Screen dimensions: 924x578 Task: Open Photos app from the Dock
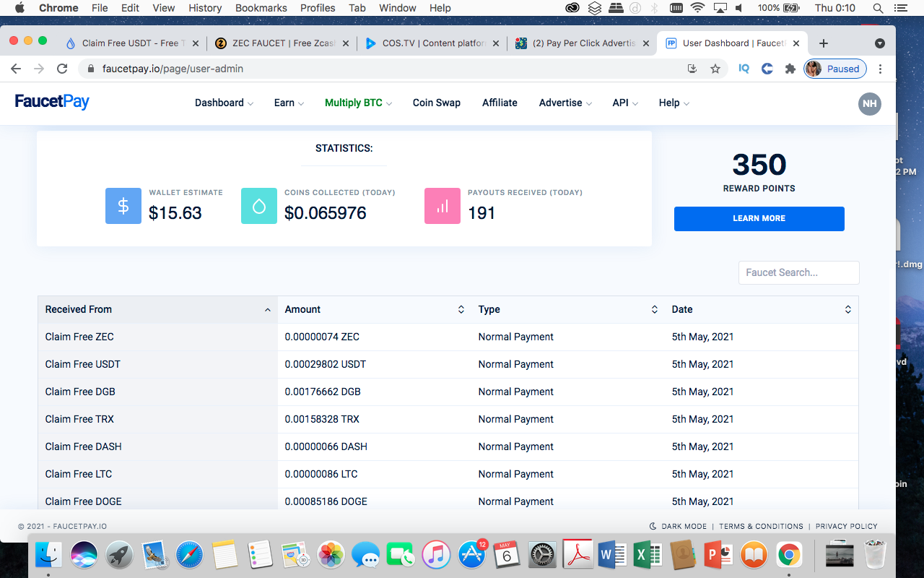[x=331, y=555]
